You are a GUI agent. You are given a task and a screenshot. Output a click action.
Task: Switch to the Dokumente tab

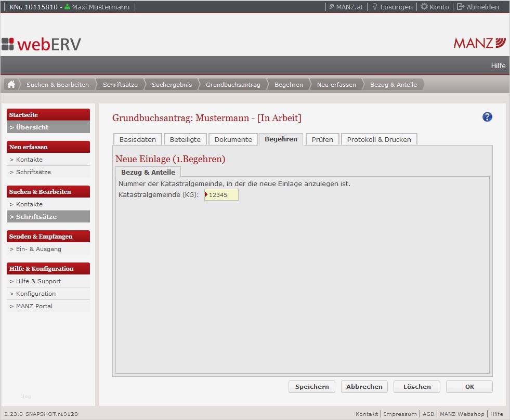(233, 139)
